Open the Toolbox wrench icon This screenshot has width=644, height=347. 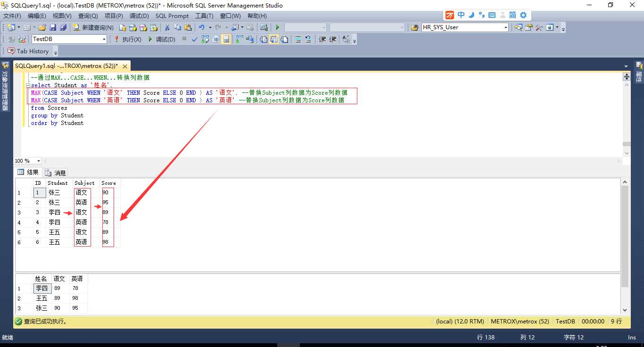point(539,27)
